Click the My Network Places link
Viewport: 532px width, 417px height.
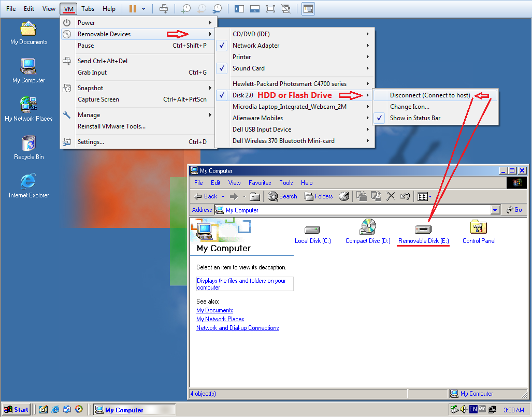(220, 319)
